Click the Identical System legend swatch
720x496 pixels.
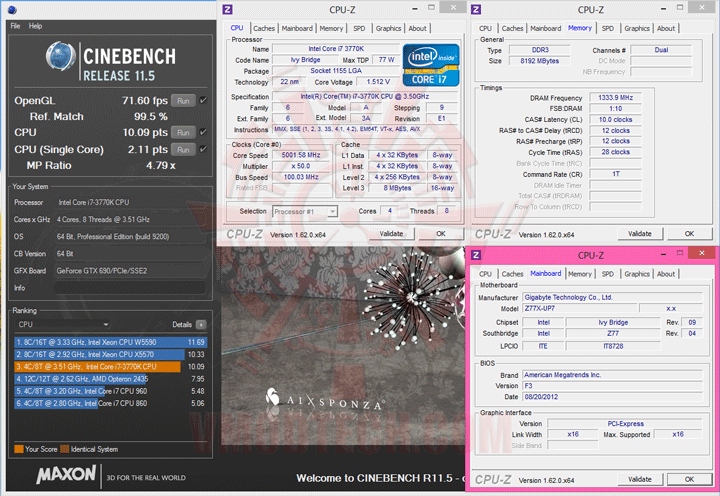[64, 449]
